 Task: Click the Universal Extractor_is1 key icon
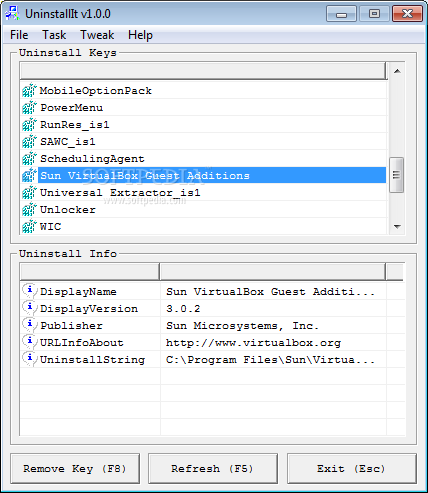29,192
